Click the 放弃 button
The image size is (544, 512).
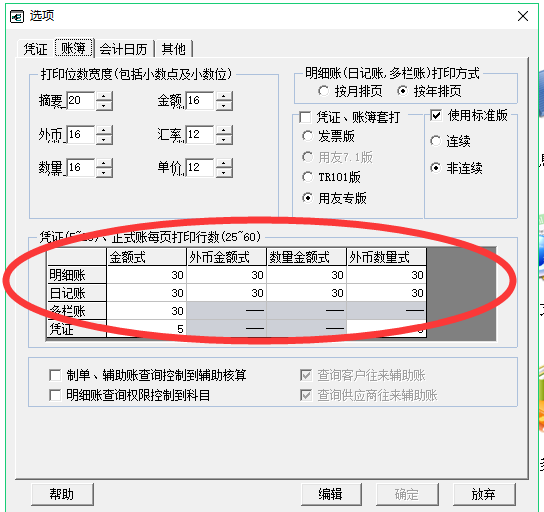coord(483,494)
